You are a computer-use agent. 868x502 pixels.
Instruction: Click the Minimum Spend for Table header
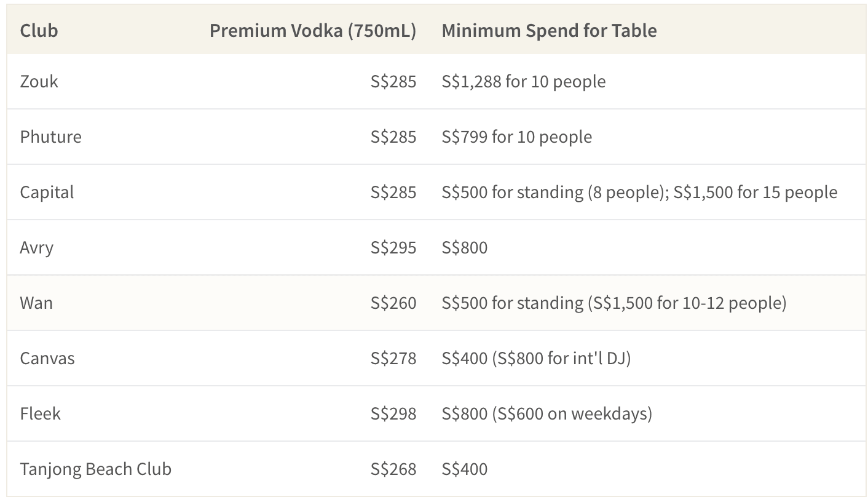pyautogui.click(x=549, y=30)
